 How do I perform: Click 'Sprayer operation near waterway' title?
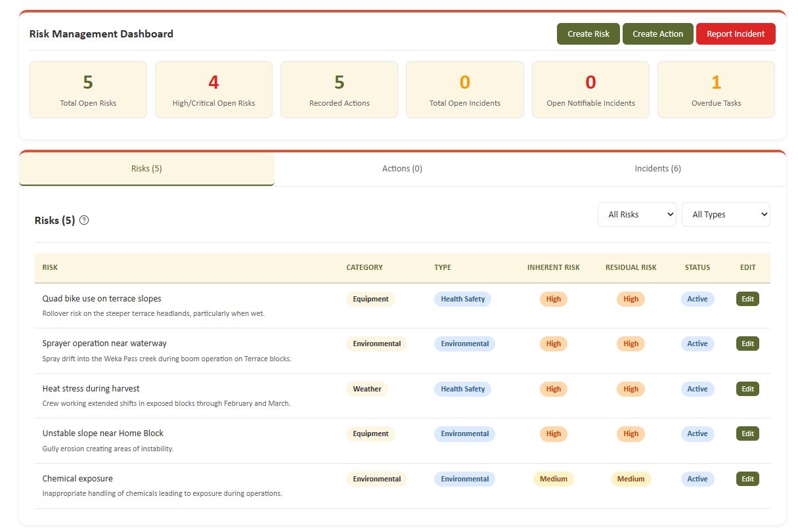(104, 343)
